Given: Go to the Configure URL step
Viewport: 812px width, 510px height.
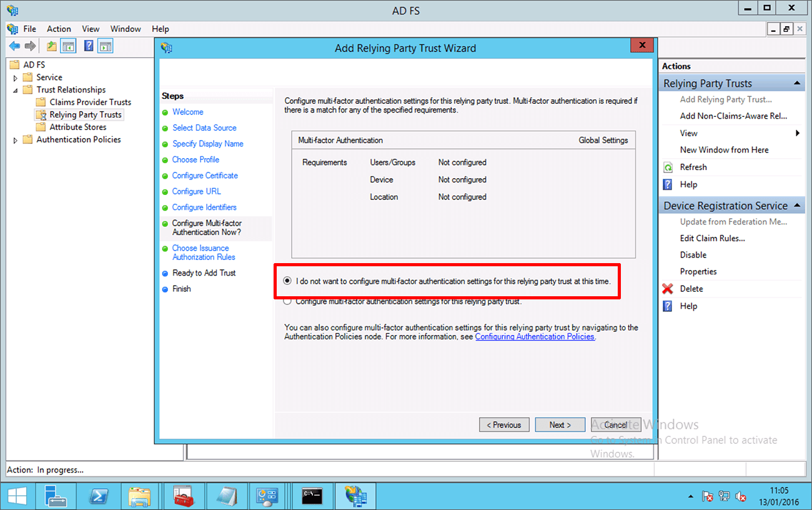Looking at the screenshot, I should 197,191.
